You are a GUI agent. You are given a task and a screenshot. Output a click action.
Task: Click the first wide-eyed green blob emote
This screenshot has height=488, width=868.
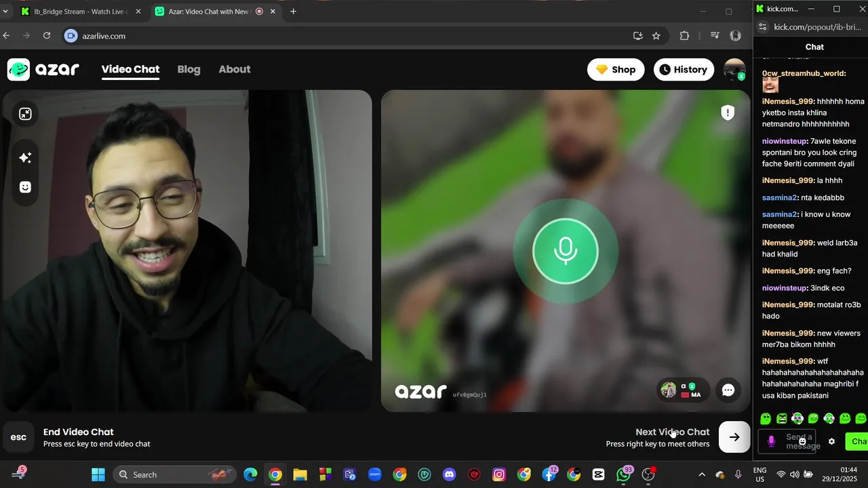[x=766, y=419]
